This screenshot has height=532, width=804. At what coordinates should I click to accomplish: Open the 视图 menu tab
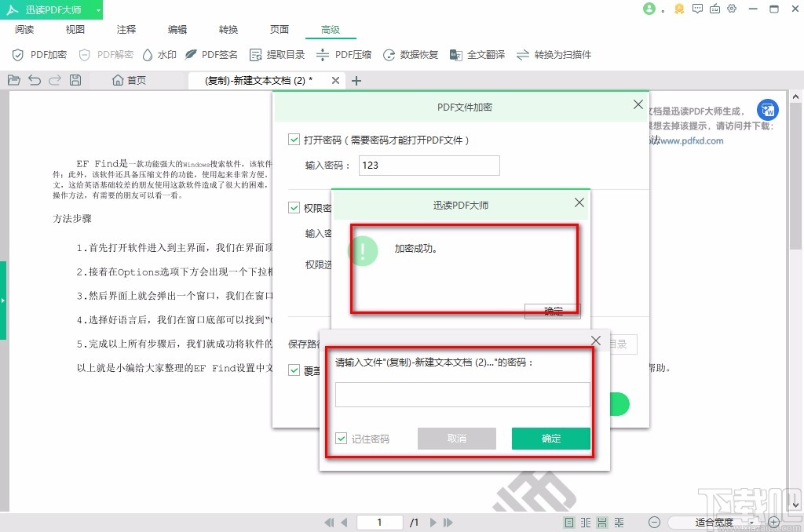(x=75, y=29)
